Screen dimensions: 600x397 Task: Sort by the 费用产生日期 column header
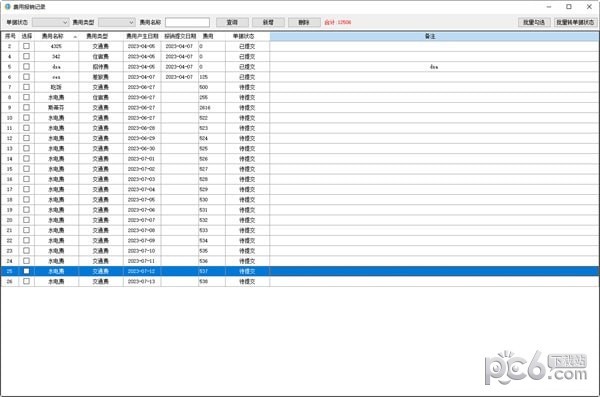(142, 36)
